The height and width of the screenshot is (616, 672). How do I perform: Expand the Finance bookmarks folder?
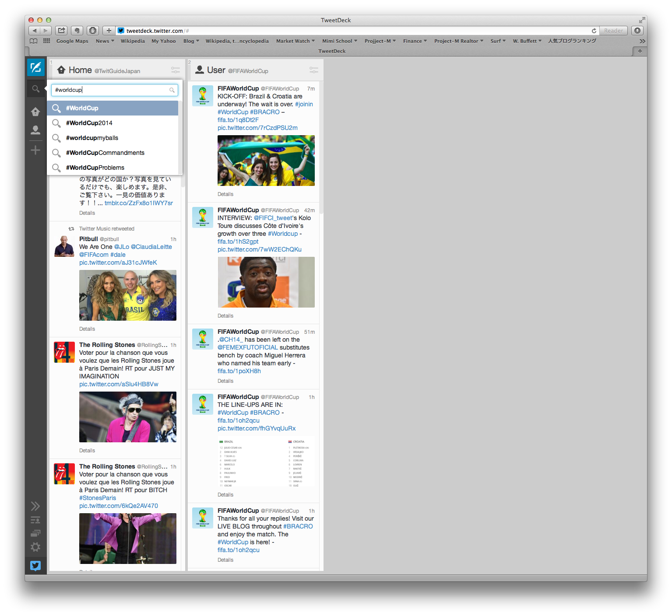click(415, 41)
